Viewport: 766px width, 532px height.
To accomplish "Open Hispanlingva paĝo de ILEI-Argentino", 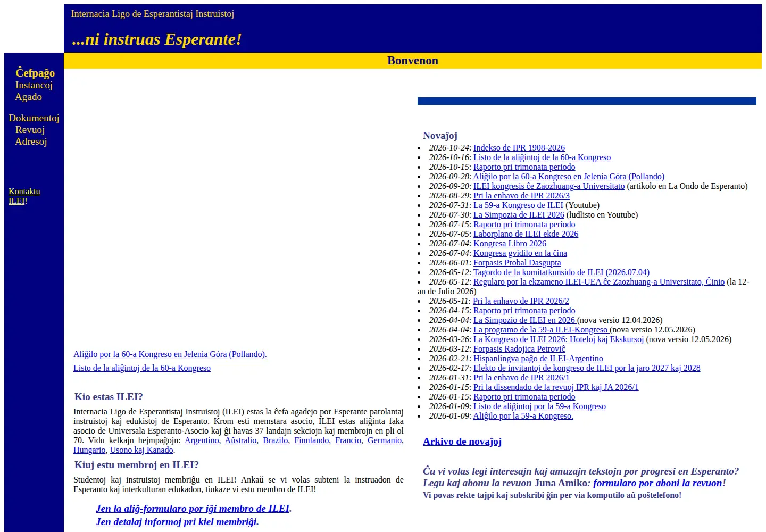I will coord(538,359).
